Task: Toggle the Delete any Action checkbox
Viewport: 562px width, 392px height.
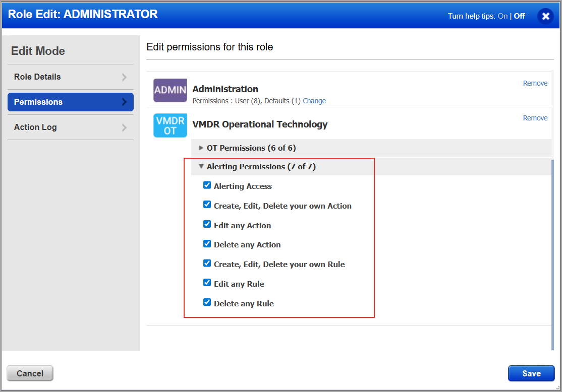Action: pos(207,244)
